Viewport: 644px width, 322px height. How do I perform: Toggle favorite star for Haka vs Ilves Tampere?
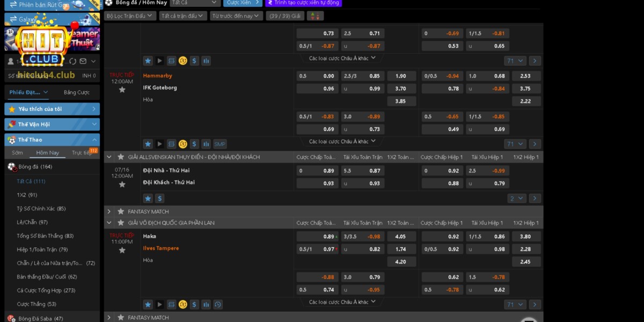(x=122, y=250)
